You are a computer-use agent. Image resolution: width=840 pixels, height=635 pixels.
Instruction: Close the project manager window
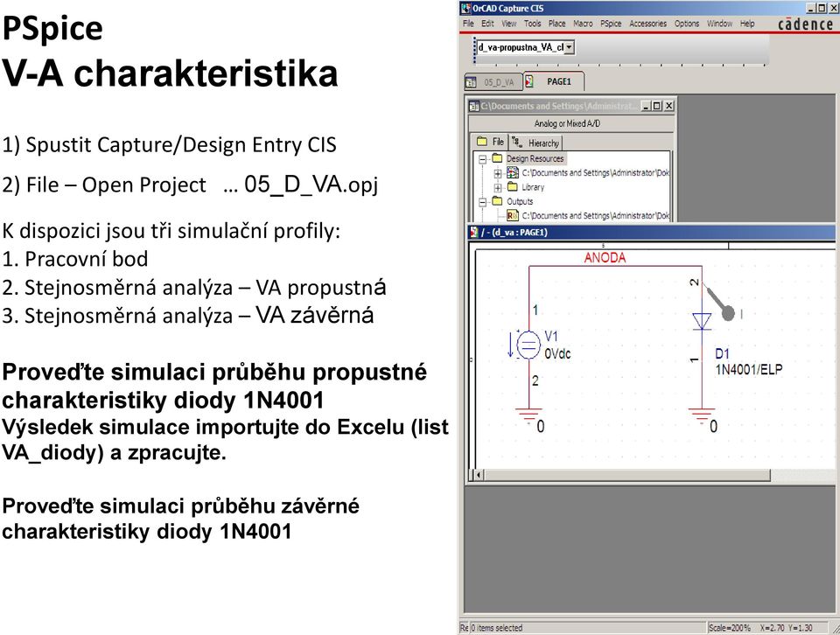[669, 106]
